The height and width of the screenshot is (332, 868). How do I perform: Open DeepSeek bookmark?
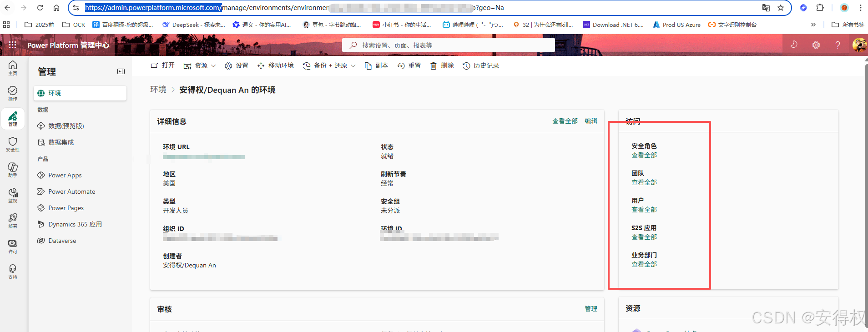pos(194,25)
